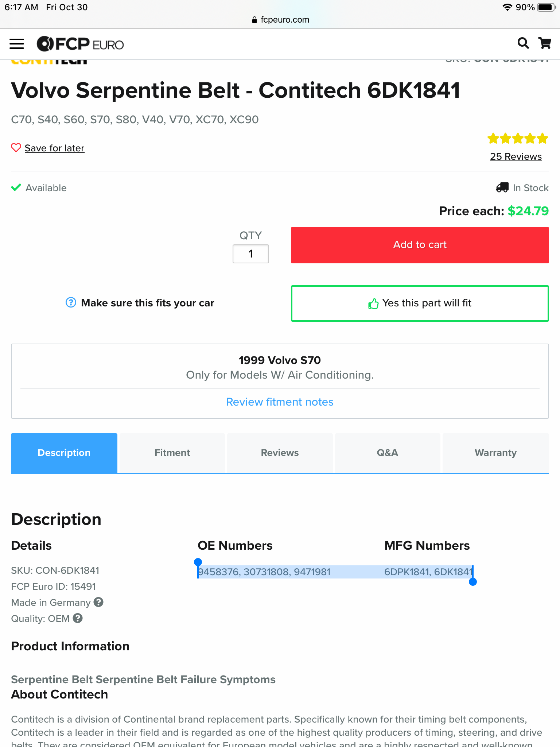This screenshot has height=747, width=560.
Task: Open the shopping cart
Action: tap(545, 43)
